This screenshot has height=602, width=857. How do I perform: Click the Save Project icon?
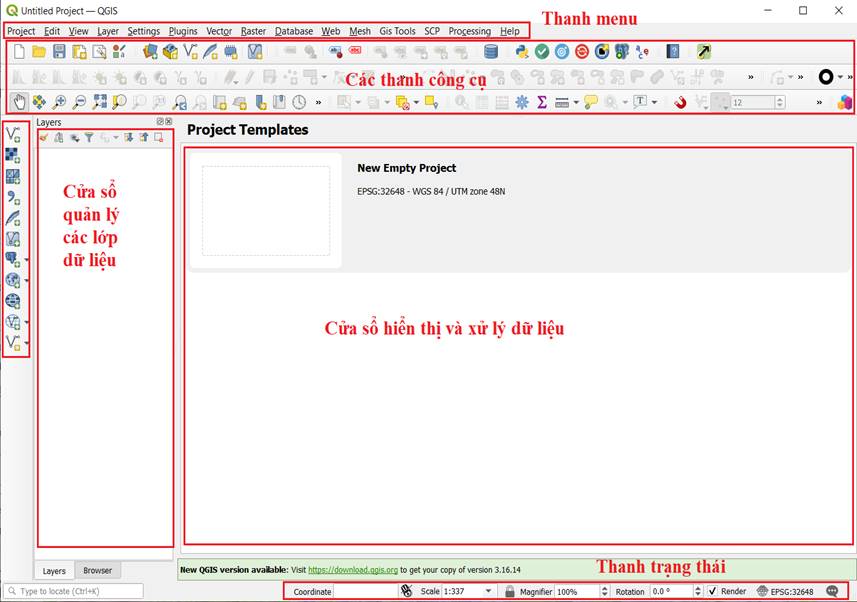coord(59,52)
